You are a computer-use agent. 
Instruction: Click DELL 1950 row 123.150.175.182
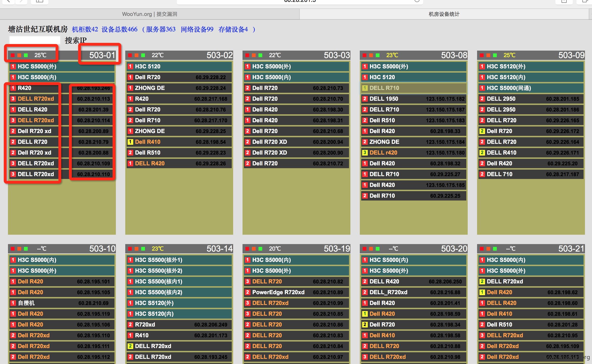(x=414, y=99)
